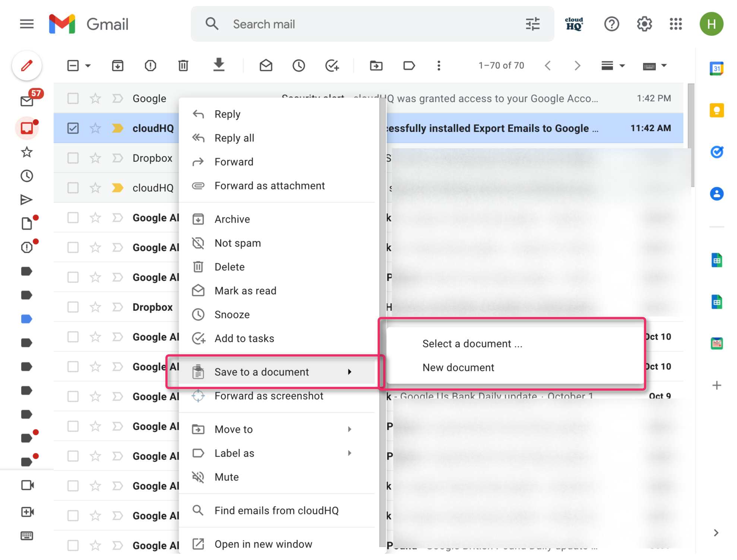The height and width of the screenshot is (560, 737).
Task: Open the cloudHQ extension icon in header
Action: coord(574,24)
